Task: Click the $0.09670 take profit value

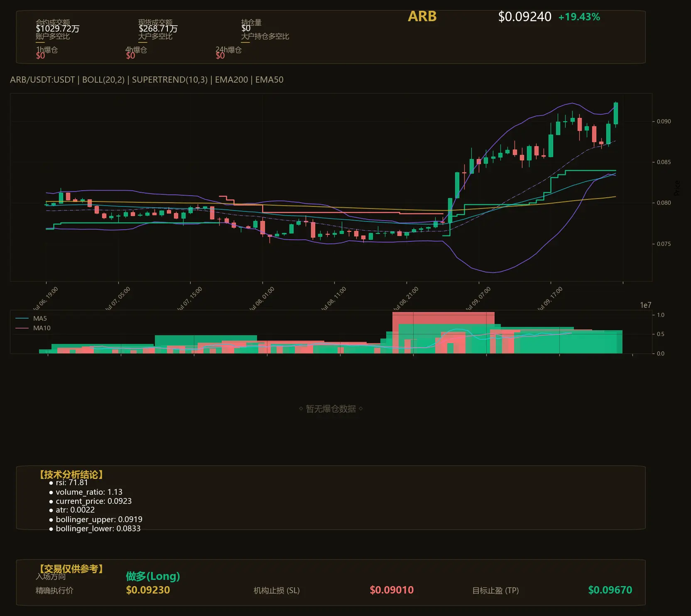Action: pos(610,590)
